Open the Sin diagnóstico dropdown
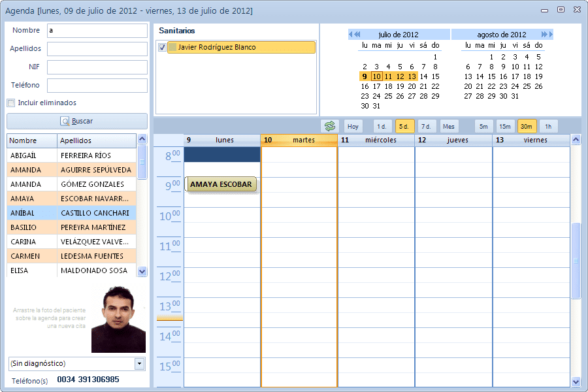The height and width of the screenshot is (392, 588). tap(140, 363)
